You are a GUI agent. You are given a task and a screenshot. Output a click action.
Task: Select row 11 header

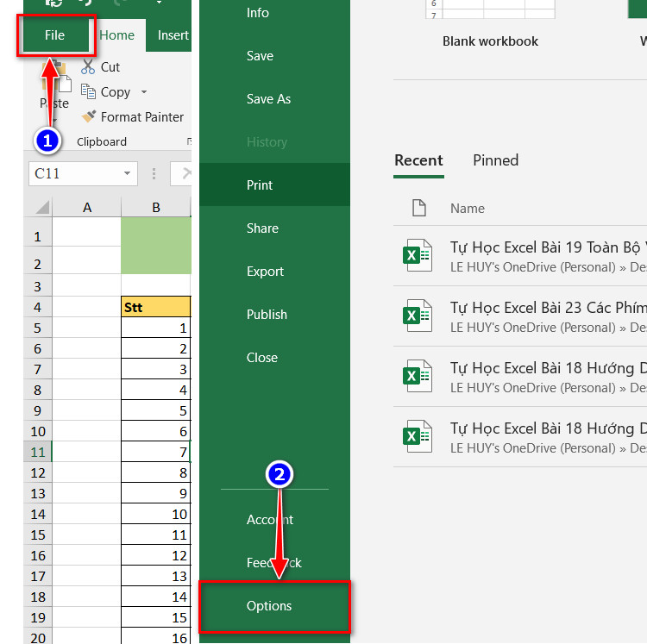38,453
